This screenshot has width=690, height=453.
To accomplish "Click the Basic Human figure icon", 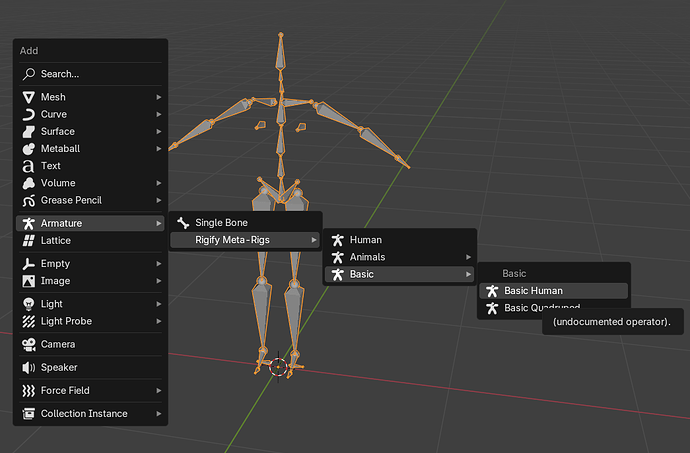I will 492,291.
